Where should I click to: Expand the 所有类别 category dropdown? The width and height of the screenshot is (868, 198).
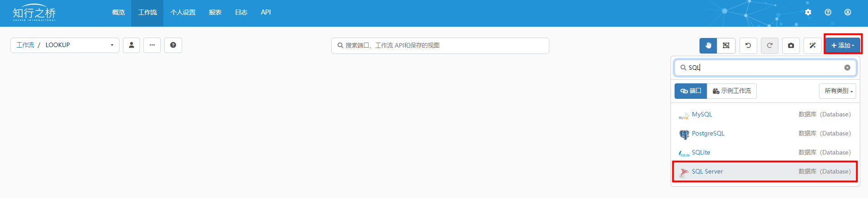click(838, 91)
